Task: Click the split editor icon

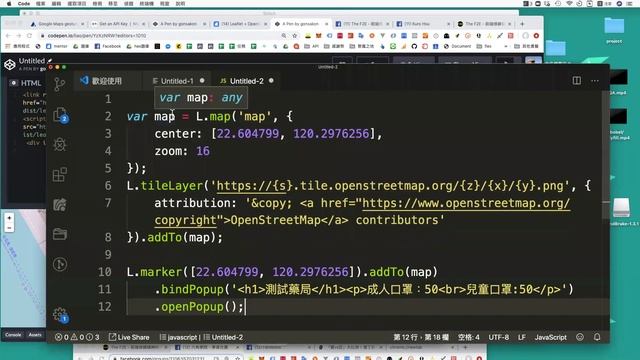Action: tap(576, 80)
